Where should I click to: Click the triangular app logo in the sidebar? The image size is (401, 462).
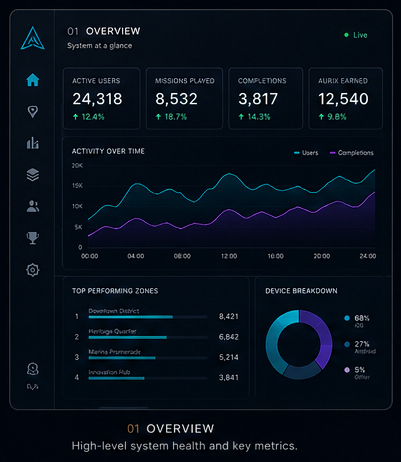pos(32,38)
